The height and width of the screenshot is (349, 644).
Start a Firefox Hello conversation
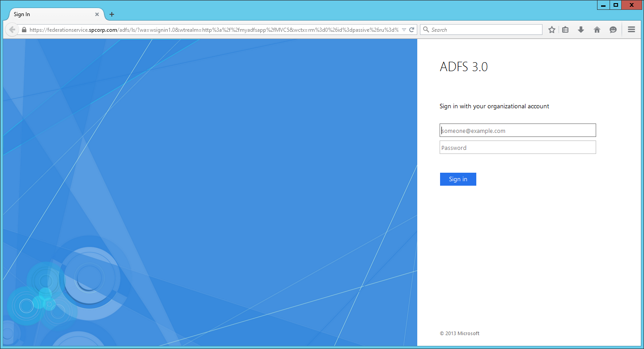(x=613, y=29)
